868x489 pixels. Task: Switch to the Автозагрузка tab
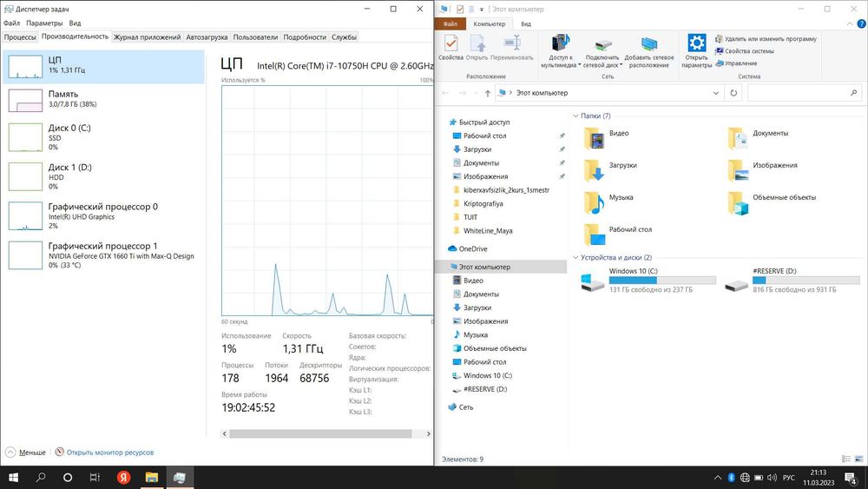tap(207, 37)
